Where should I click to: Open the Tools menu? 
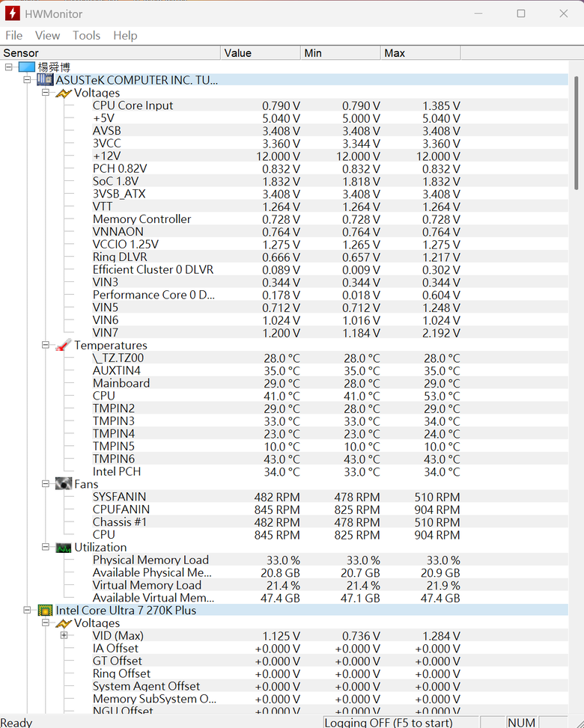click(86, 35)
